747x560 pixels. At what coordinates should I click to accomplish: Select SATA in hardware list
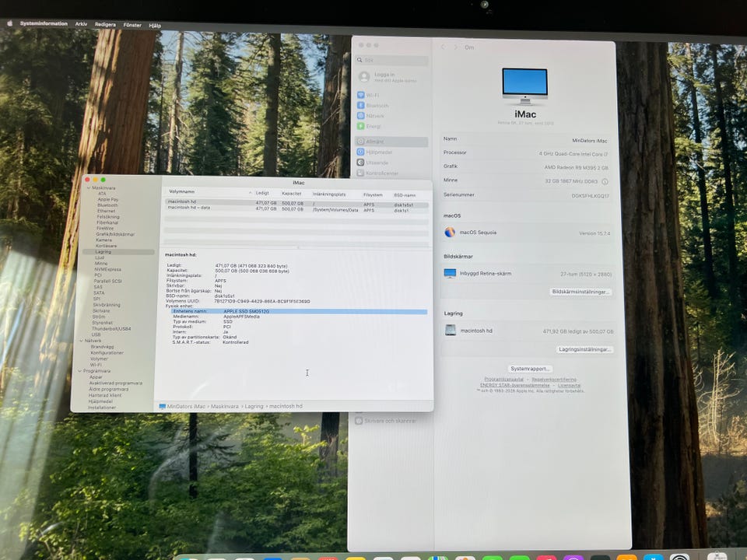tap(99, 293)
